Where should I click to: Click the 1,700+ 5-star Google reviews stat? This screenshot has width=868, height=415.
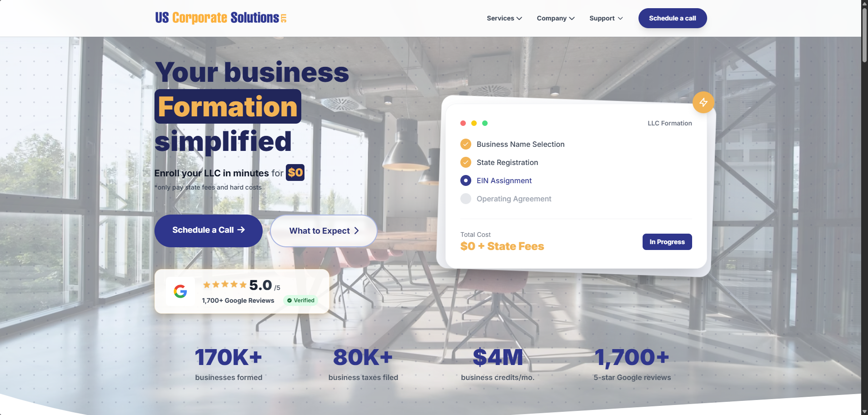coord(632,365)
